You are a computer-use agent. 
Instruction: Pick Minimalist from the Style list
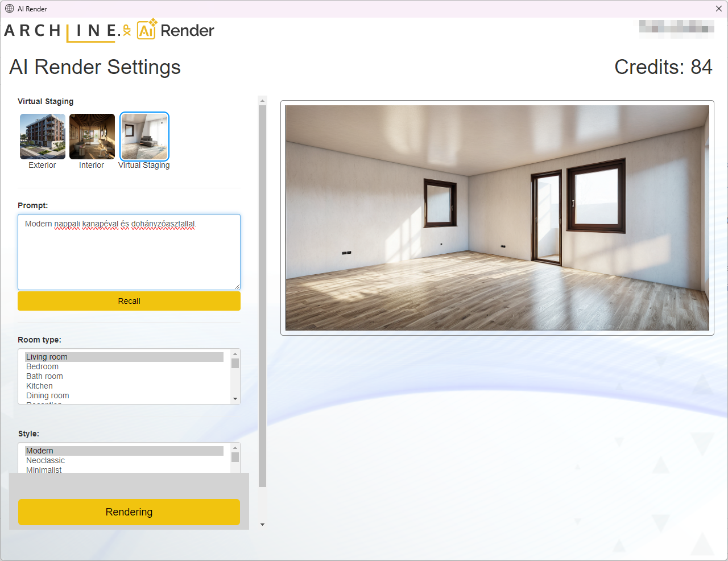(x=44, y=469)
